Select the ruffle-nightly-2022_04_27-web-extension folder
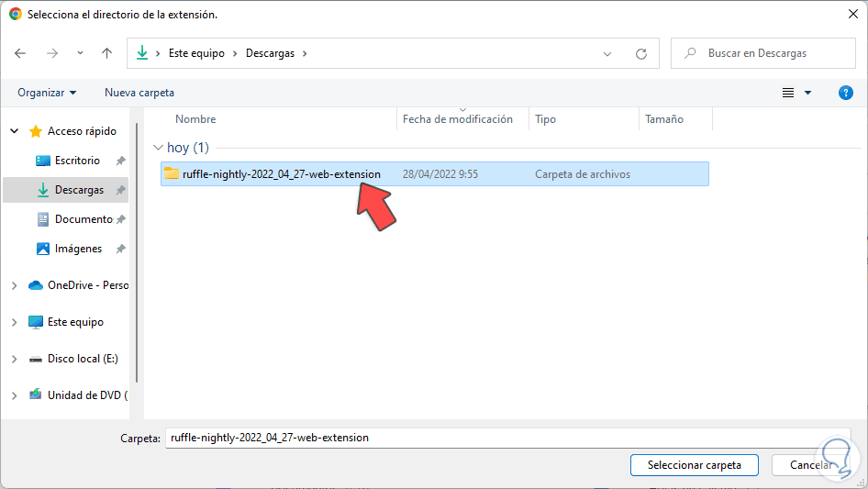868x489 pixels. point(435,174)
